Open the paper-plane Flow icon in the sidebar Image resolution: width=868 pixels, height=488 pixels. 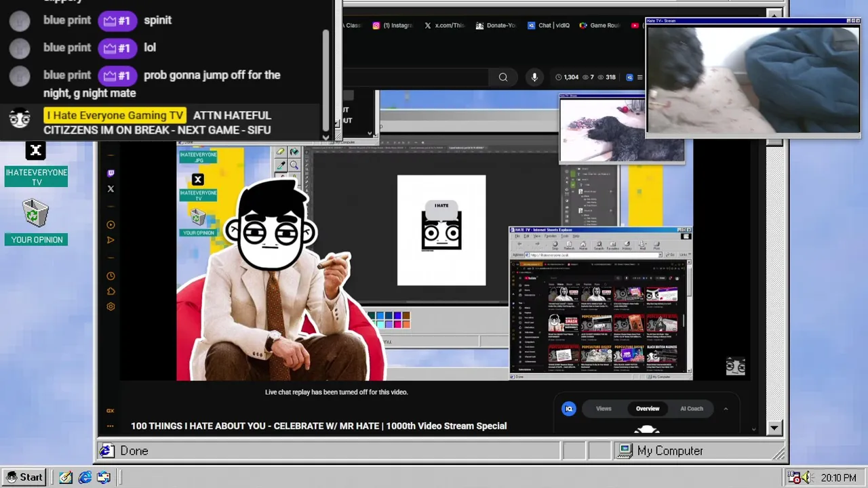111,240
